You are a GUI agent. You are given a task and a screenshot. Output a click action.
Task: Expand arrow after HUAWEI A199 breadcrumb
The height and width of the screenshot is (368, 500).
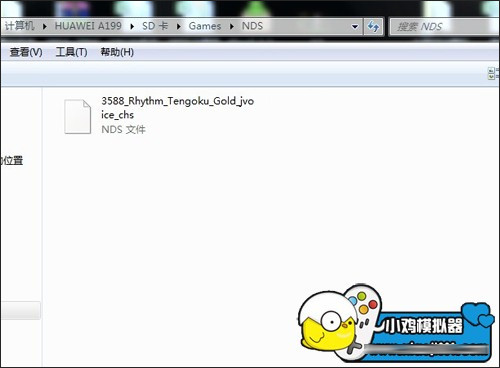[132, 26]
